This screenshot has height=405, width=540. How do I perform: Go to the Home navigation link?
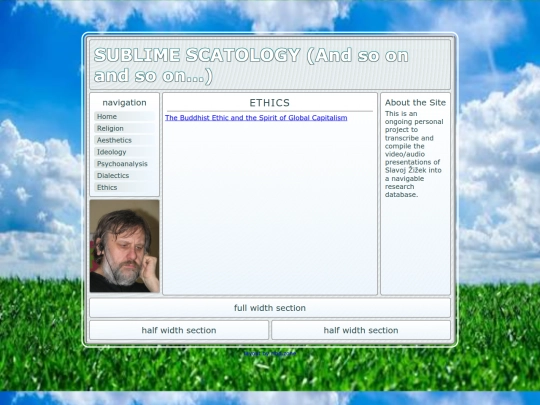(x=124, y=116)
